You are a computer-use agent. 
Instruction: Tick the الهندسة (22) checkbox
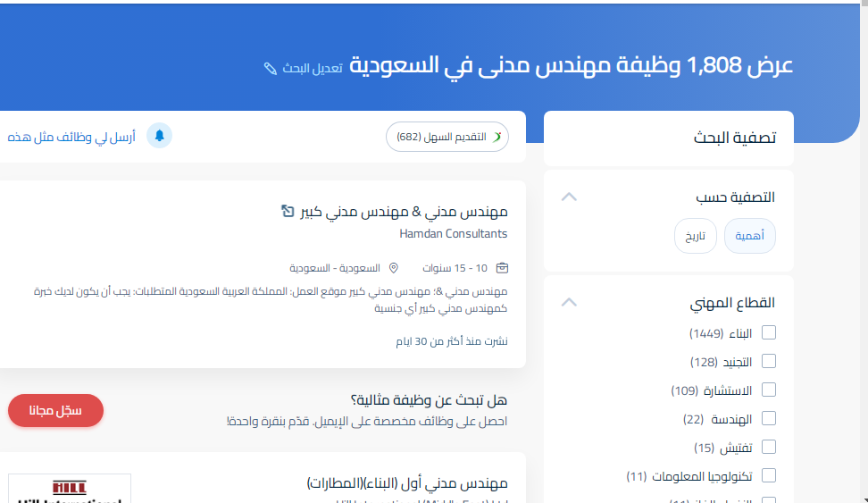pyautogui.click(x=768, y=419)
